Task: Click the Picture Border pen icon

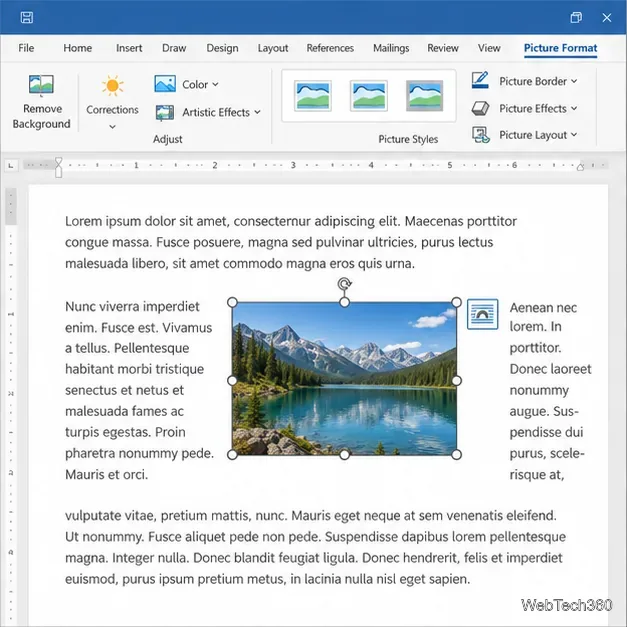Action: point(480,80)
